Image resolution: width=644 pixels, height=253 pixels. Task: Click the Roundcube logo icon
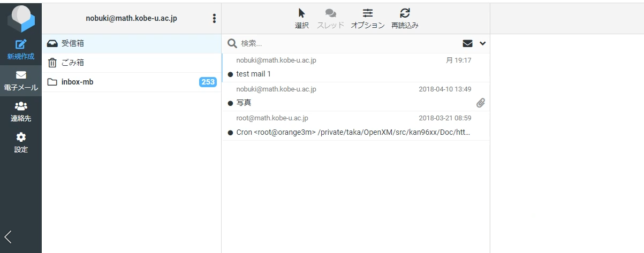(21, 18)
